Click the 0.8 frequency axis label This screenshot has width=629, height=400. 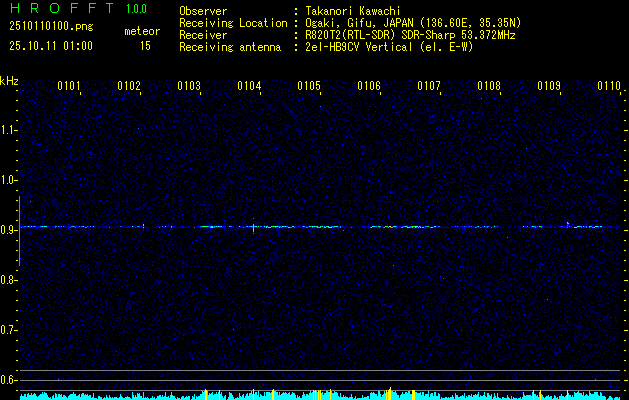pos(8,280)
